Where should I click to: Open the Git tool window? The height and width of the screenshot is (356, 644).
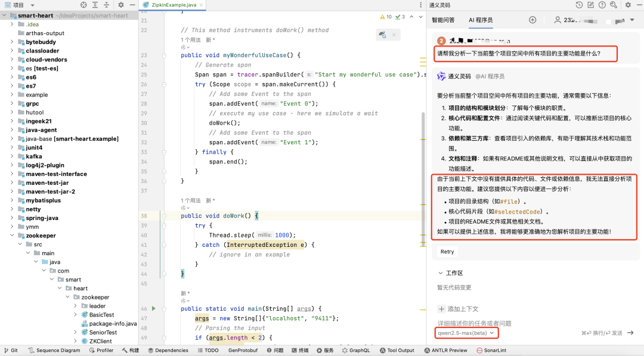(11, 350)
